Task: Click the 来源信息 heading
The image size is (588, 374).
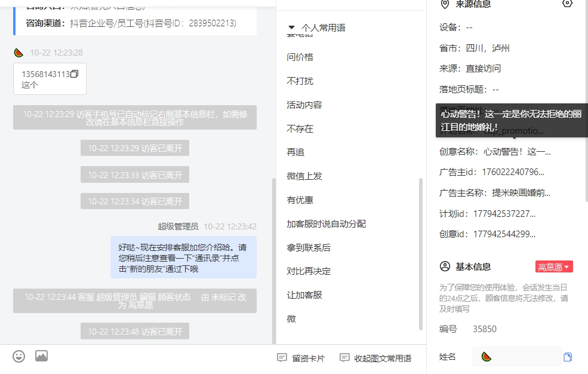Action: click(473, 4)
